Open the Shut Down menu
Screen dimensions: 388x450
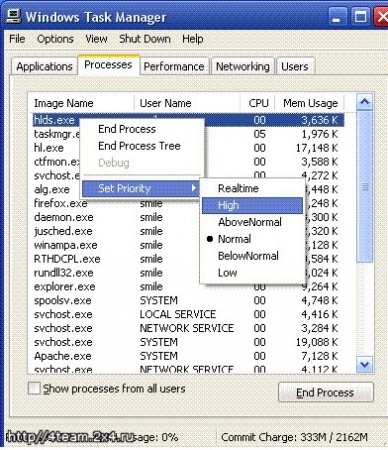tap(145, 39)
